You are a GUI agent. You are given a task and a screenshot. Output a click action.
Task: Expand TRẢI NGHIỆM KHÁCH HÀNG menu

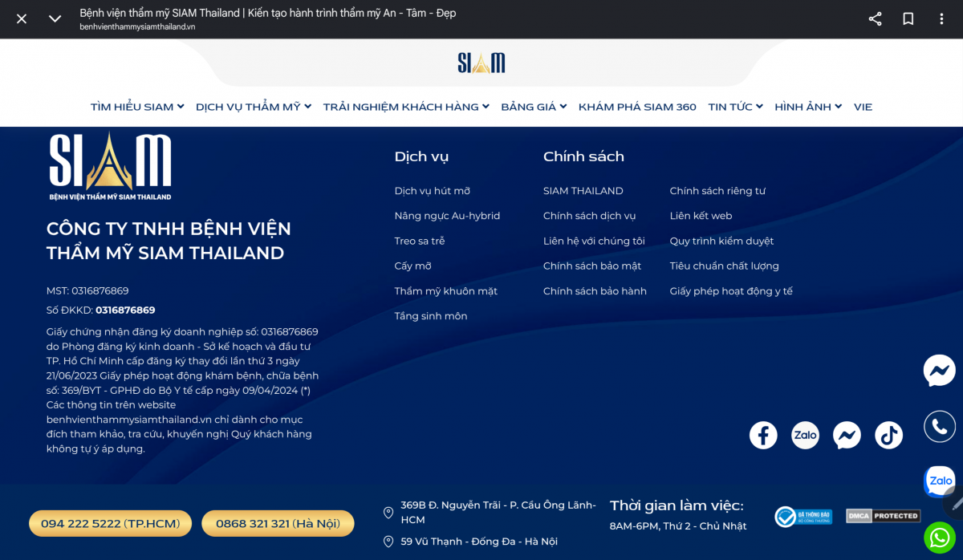coord(406,107)
